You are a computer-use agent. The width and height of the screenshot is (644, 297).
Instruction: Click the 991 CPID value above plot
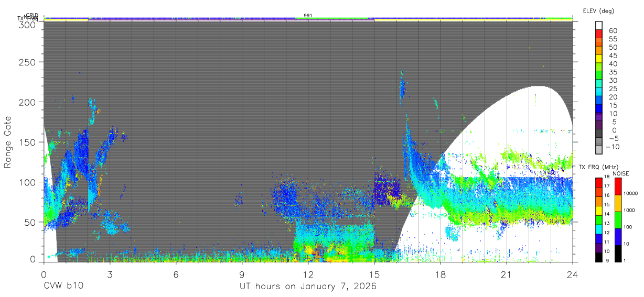pyautogui.click(x=308, y=15)
